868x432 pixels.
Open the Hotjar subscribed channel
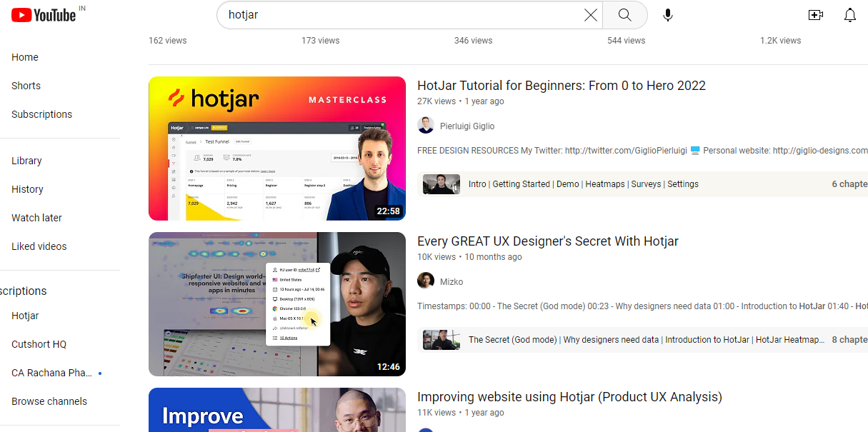[25, 316]
